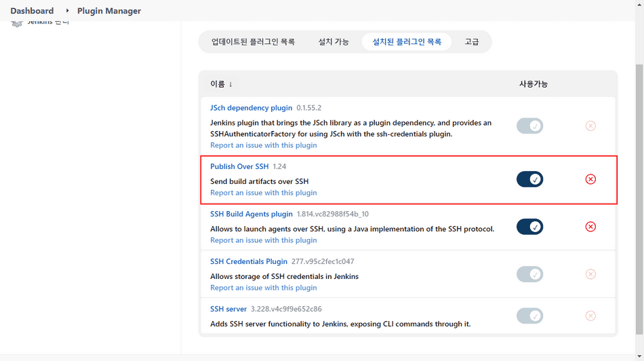Click uninstall icon for JSch dependency plugin
Screen dimensions: 644x361
[590, 126]
